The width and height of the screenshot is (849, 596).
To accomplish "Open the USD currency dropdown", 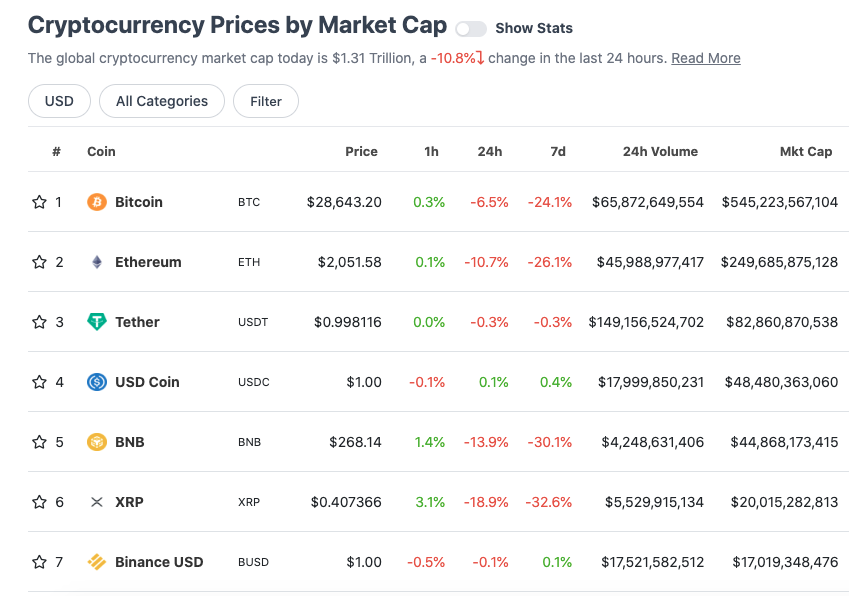I will pos(60,101).
